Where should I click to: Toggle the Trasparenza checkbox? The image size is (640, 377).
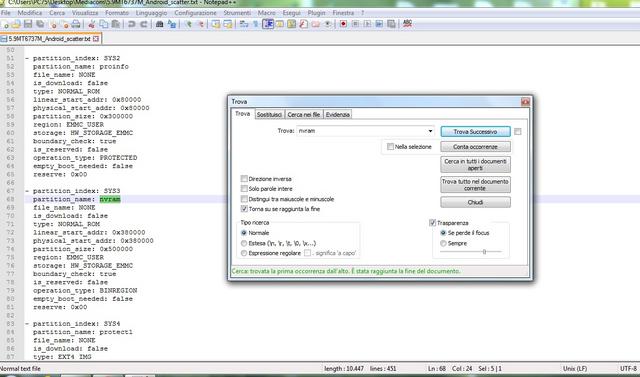(432, 223)
